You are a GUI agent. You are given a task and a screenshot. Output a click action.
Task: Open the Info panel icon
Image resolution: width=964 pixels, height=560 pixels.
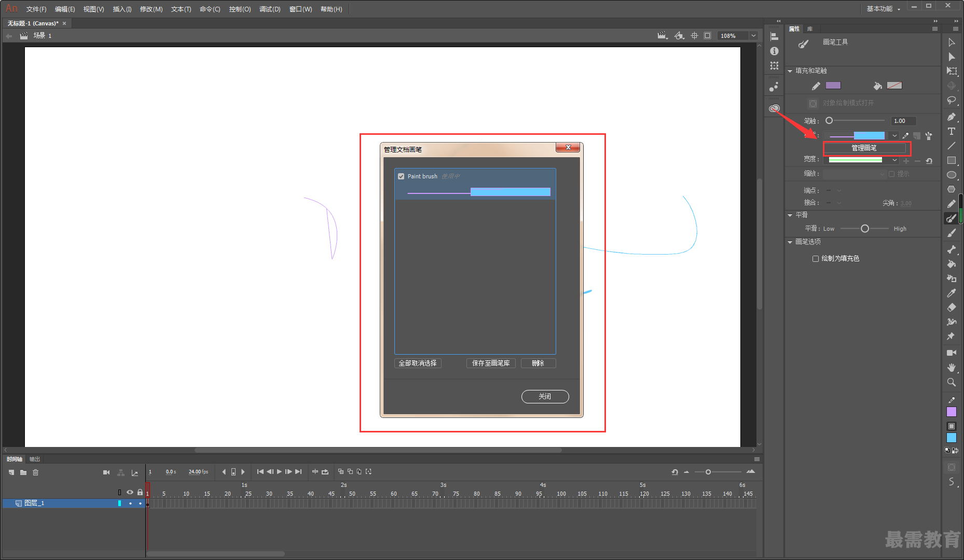(774, 51)
